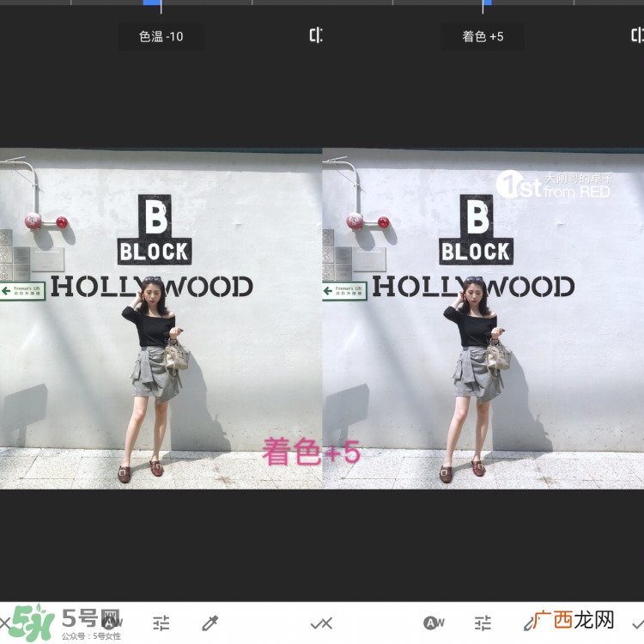
Task: Cancel edit with X of right screenshot
Action: (326, 624)
